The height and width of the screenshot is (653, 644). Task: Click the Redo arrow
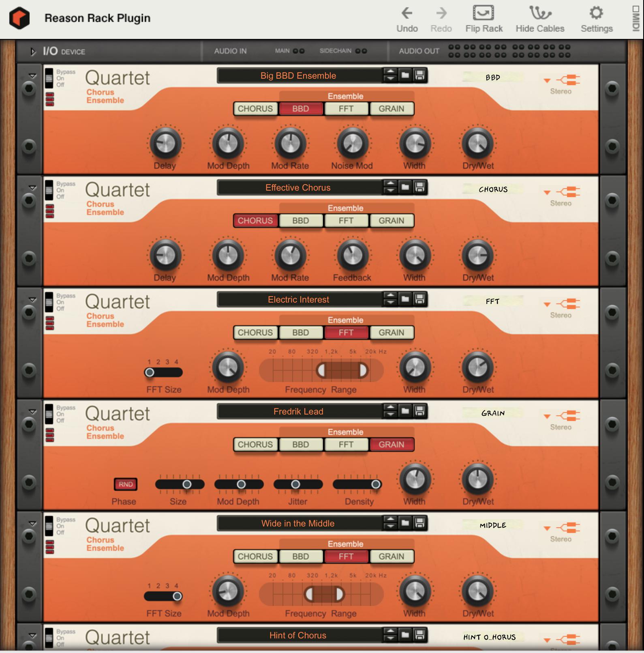[x=441, y=13]
